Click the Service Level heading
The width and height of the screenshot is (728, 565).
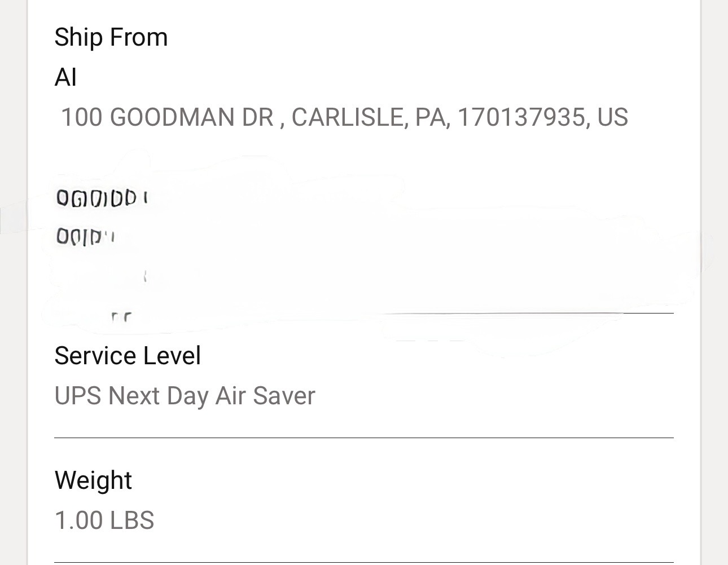pos(128,356)
